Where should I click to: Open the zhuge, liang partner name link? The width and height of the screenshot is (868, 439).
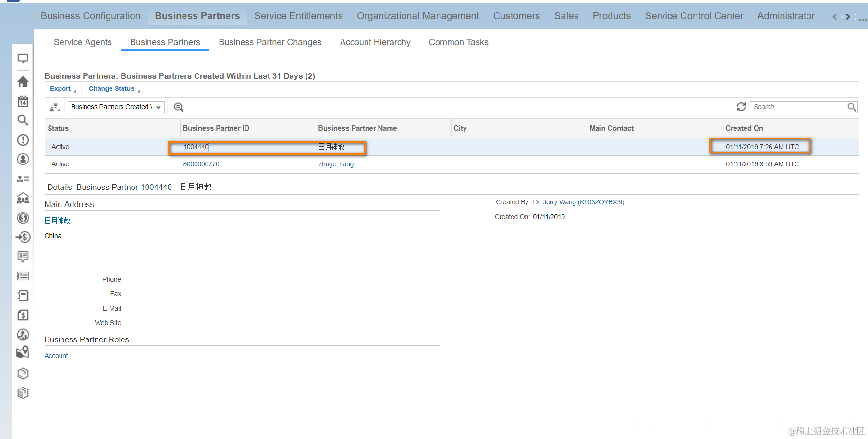click(336, 164)
